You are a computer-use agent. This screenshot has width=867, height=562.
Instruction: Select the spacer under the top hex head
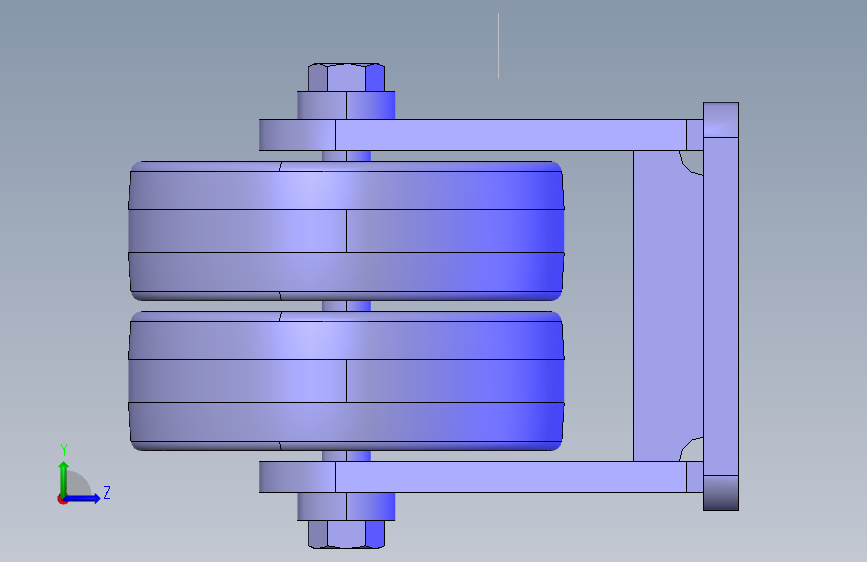click(x=346, y=105)
